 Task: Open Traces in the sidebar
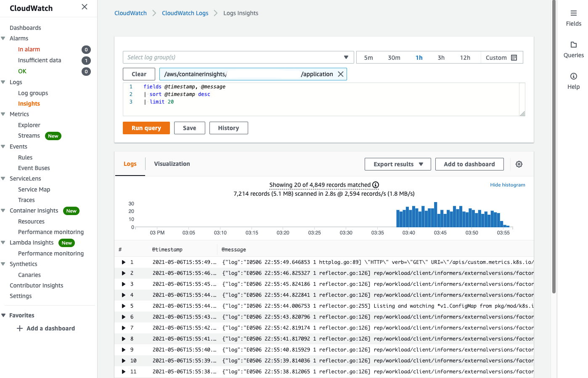(26, 200)
